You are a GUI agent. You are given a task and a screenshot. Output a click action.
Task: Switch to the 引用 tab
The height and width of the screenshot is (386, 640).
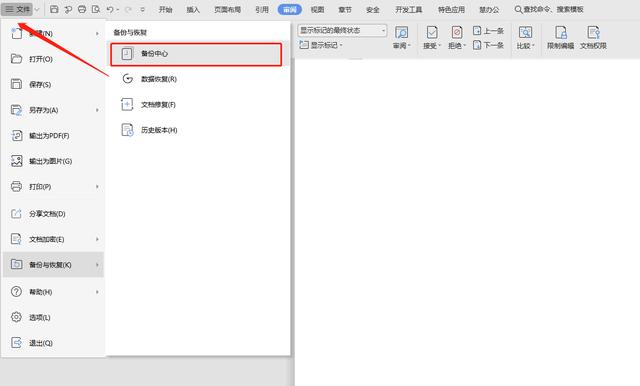point(262,9)
